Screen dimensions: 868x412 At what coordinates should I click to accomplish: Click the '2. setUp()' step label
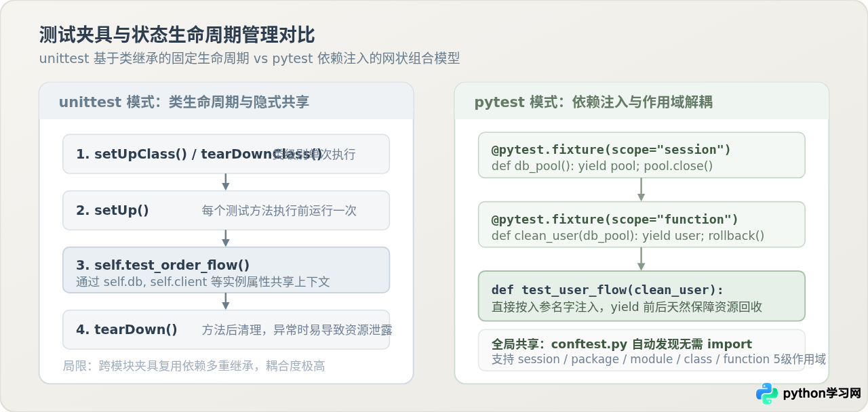pyautogui.click(x=113, y=211)
